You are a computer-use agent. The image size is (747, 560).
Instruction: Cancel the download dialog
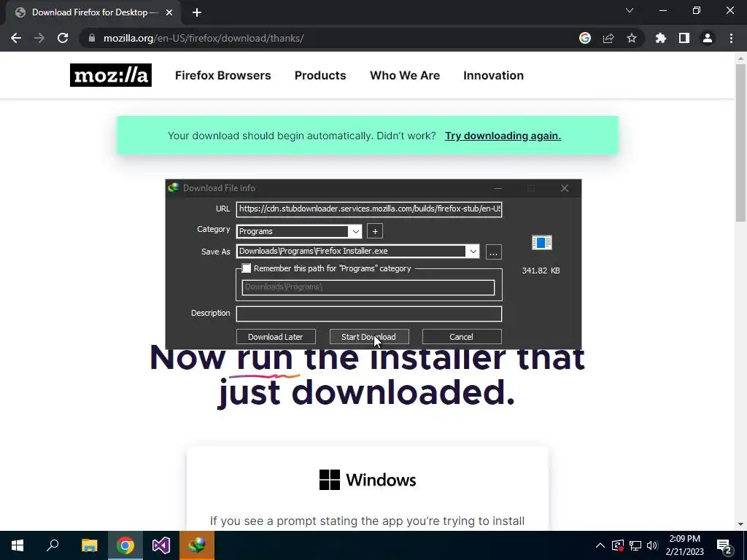point(462,337)
